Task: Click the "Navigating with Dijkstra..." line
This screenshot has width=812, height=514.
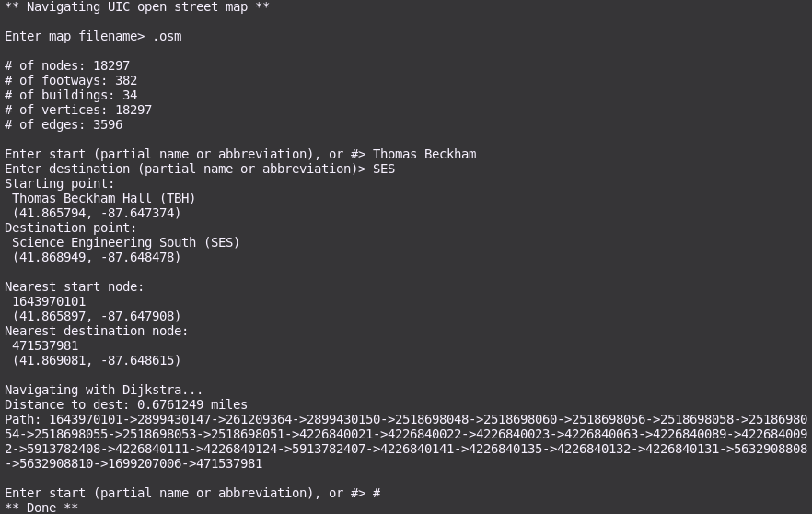Action: (104, 391)
